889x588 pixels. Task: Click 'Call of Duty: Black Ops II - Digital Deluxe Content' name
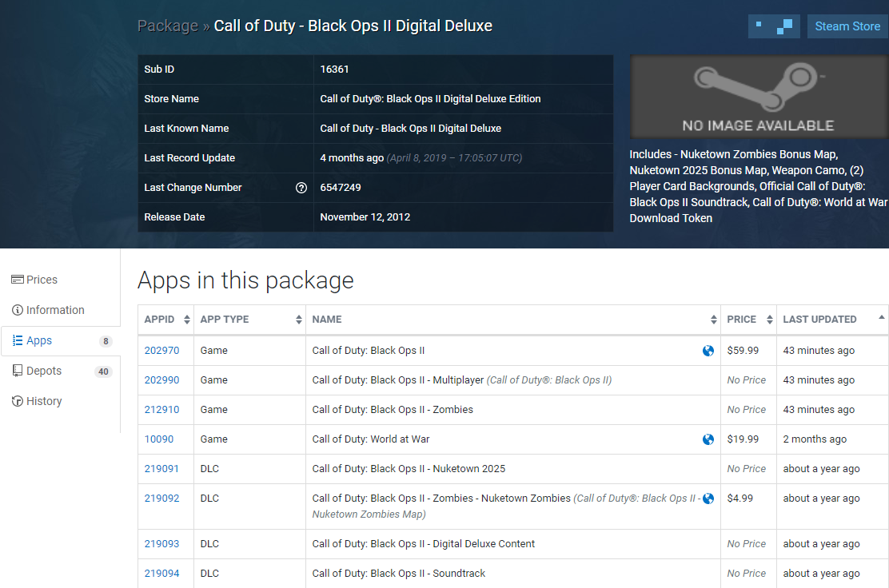(424, 544)
